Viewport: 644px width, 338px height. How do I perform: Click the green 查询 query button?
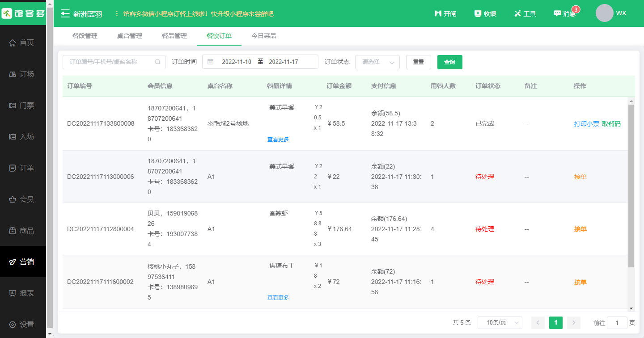pos(449,62)
